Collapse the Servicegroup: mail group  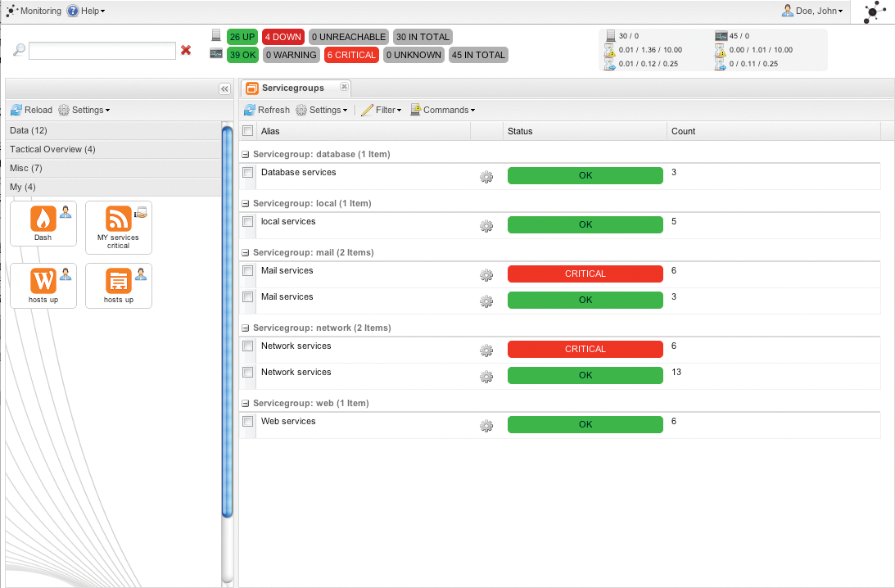246,253
